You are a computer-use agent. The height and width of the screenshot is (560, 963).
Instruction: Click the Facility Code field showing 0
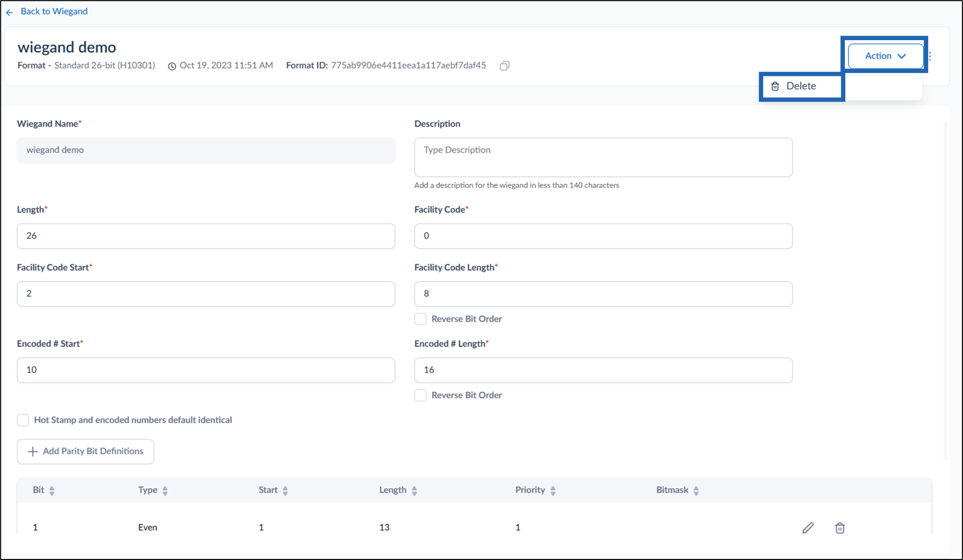click(603, 236)
